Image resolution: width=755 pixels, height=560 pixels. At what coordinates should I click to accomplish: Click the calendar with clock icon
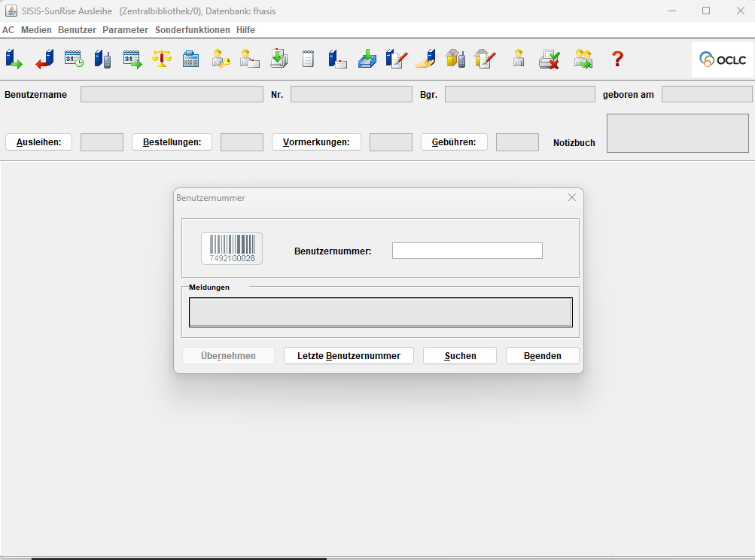[x=74, y=59]
